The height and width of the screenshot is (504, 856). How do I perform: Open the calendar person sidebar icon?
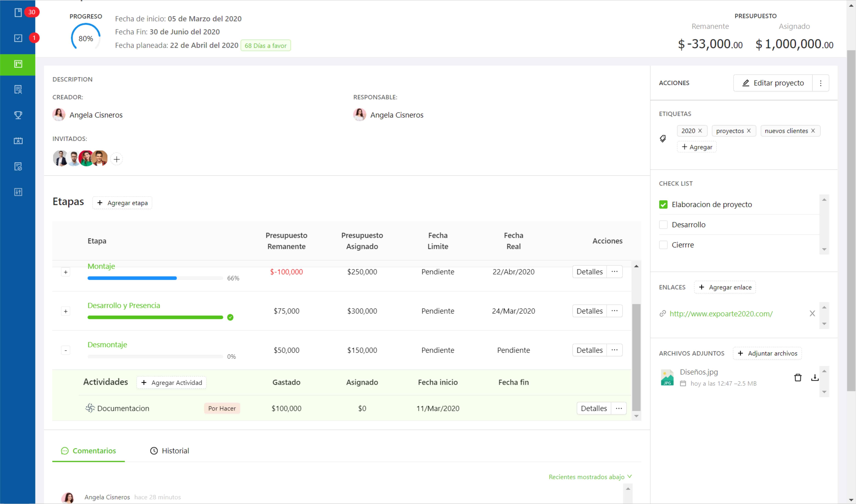click(x=18, y=141)
